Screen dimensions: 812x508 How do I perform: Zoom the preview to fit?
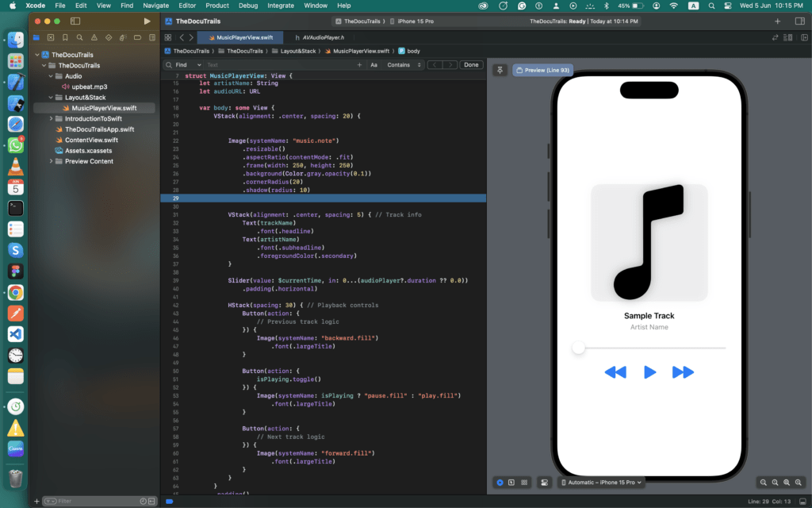(787, 482)
